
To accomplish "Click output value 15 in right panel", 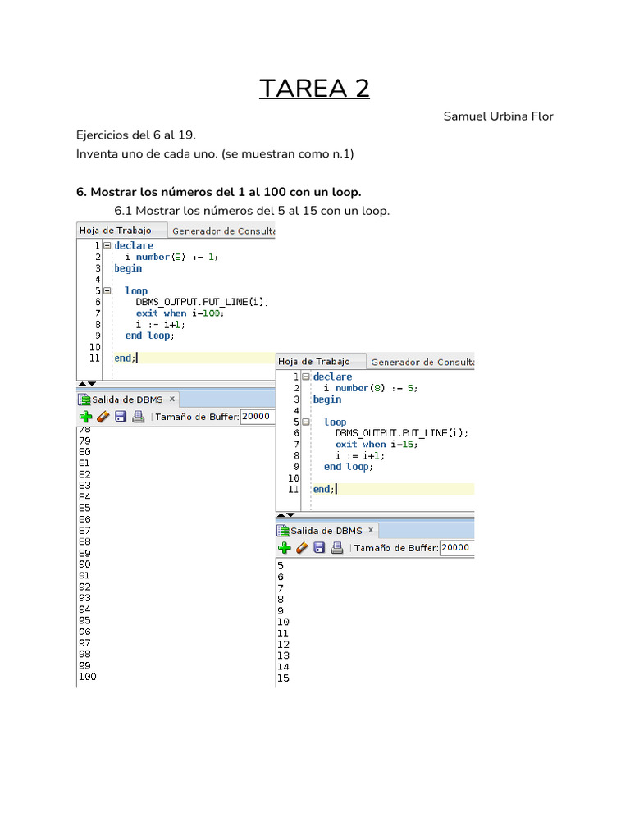I will click(x=283, y=678).
